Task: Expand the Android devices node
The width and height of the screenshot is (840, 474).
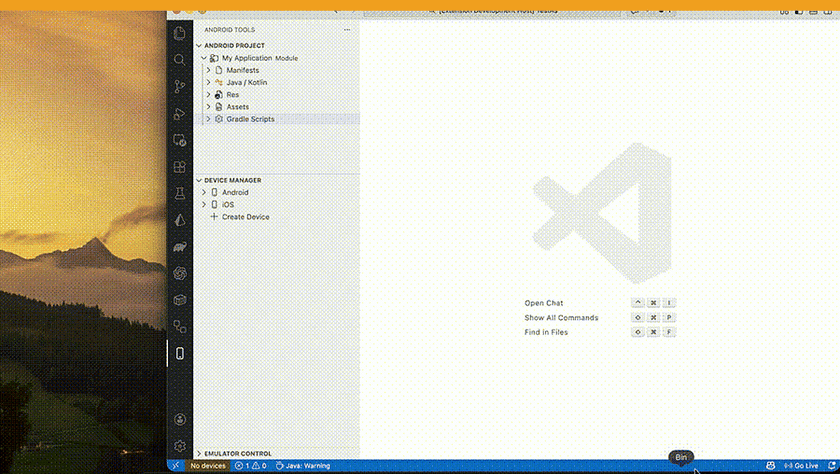Action: 204,192
